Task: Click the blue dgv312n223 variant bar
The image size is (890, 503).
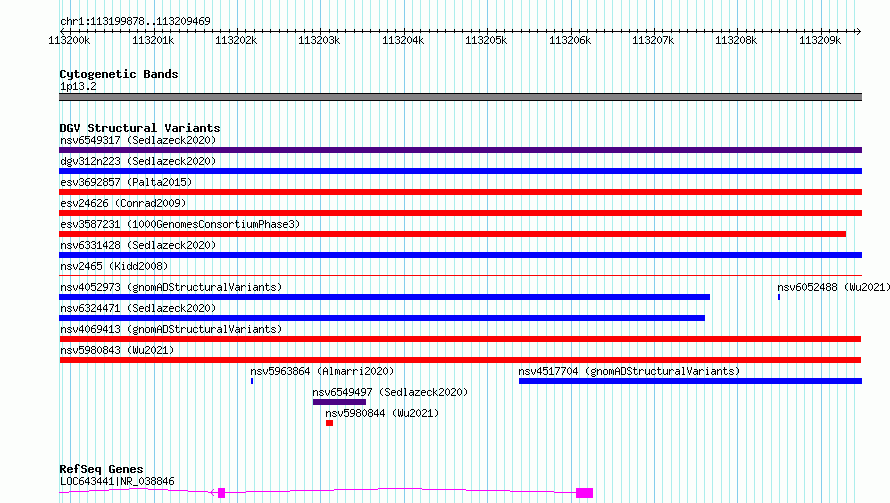Action: (x=460, y=171)
